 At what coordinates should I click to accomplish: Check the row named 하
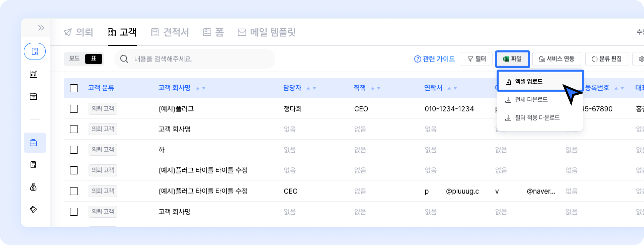pos(74,150)
